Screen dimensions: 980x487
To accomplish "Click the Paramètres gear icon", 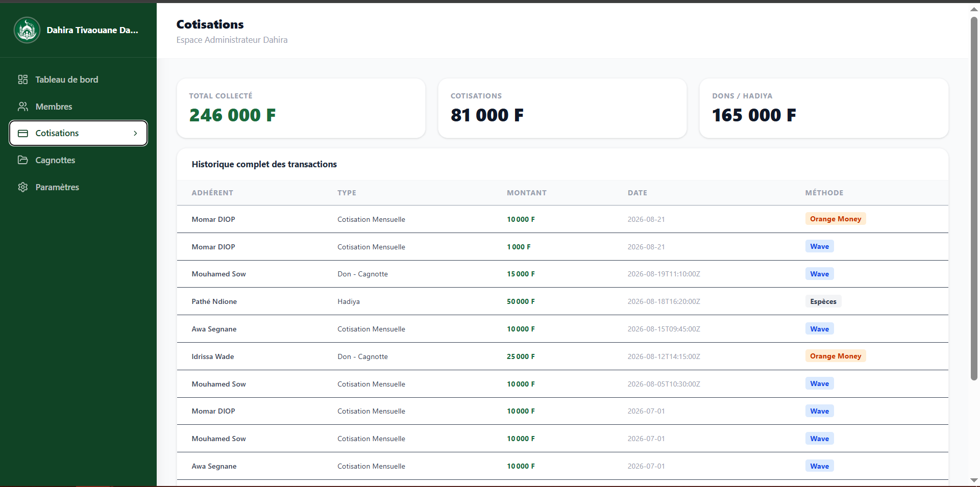I will 23,187.
